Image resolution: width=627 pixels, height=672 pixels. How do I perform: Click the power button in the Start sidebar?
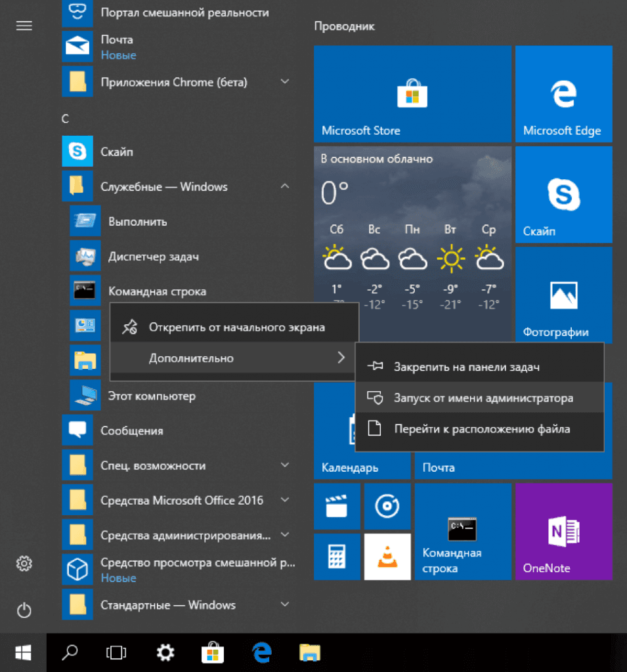coord(24,611)
